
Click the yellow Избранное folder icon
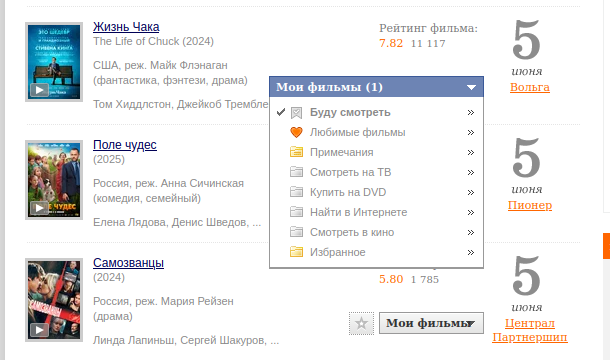pyautogui.click(x=296, y=252)
